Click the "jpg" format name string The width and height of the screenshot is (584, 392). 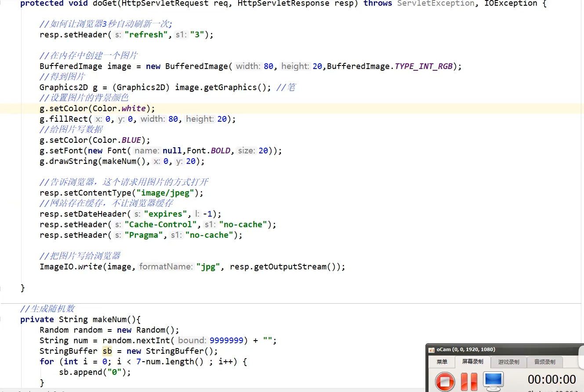tap(208, 267)
